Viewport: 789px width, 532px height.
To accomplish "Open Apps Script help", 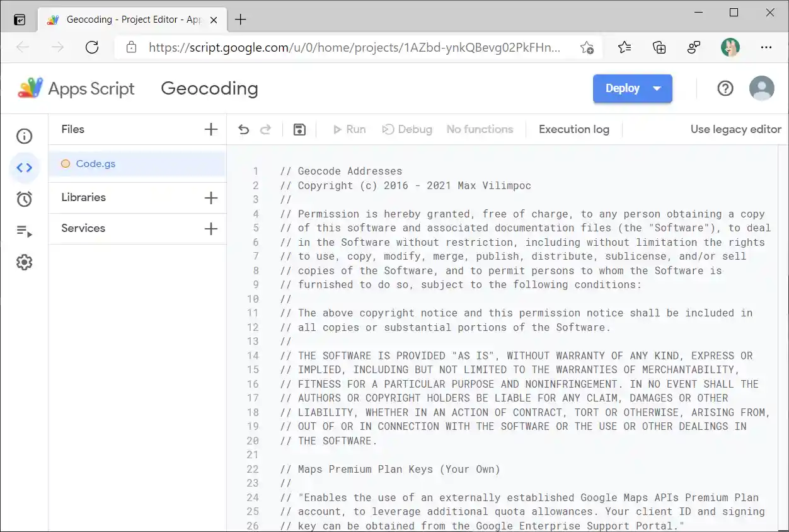I will [725, 88].
